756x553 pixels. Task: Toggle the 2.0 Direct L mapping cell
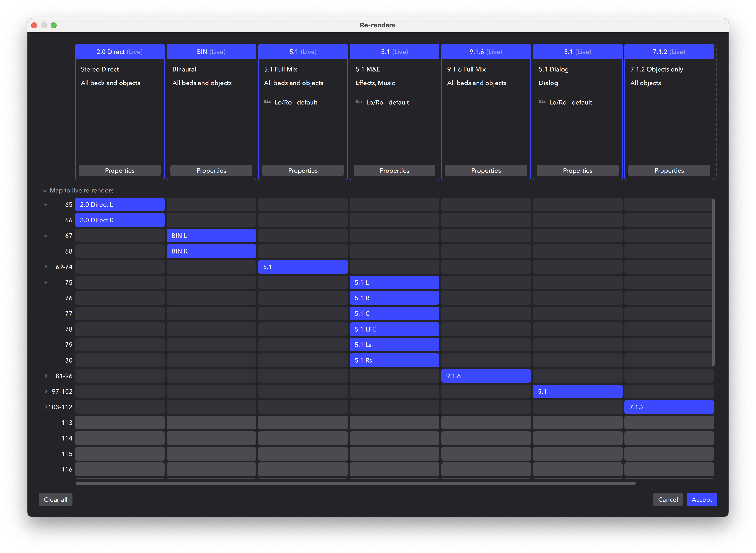tap(120, 204)
